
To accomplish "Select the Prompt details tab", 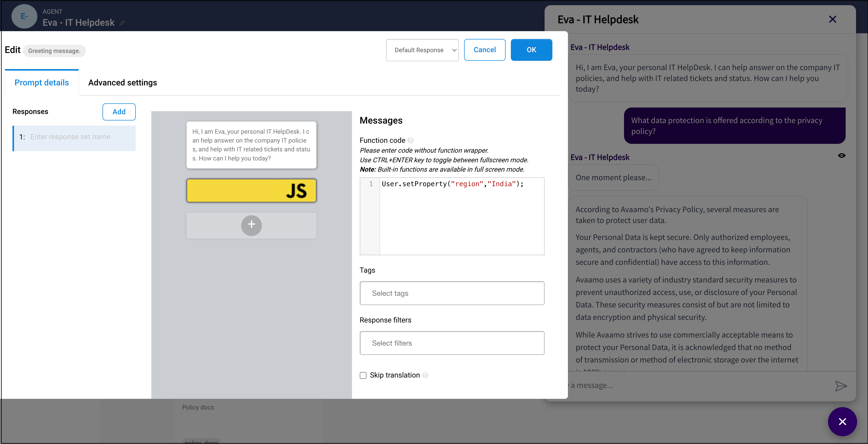I will (x=42, y=83).
